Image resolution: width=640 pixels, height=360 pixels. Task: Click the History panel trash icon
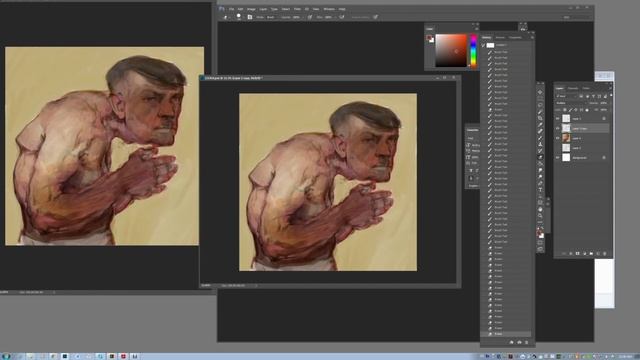click(527, 342)
